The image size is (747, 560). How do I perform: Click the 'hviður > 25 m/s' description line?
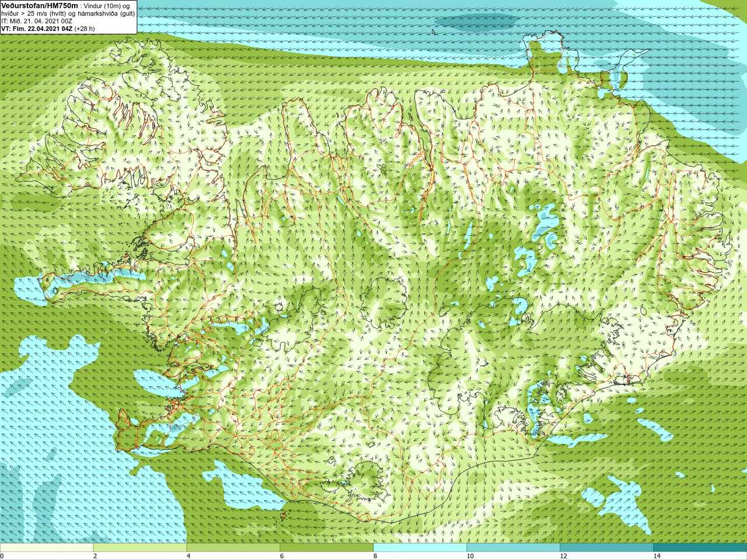pos(68,13)
